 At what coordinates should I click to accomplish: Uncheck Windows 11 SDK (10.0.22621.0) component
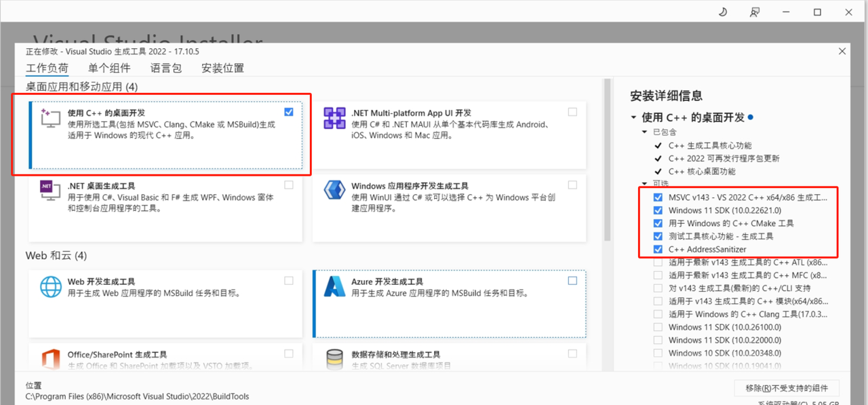click(x=658, y=210)
